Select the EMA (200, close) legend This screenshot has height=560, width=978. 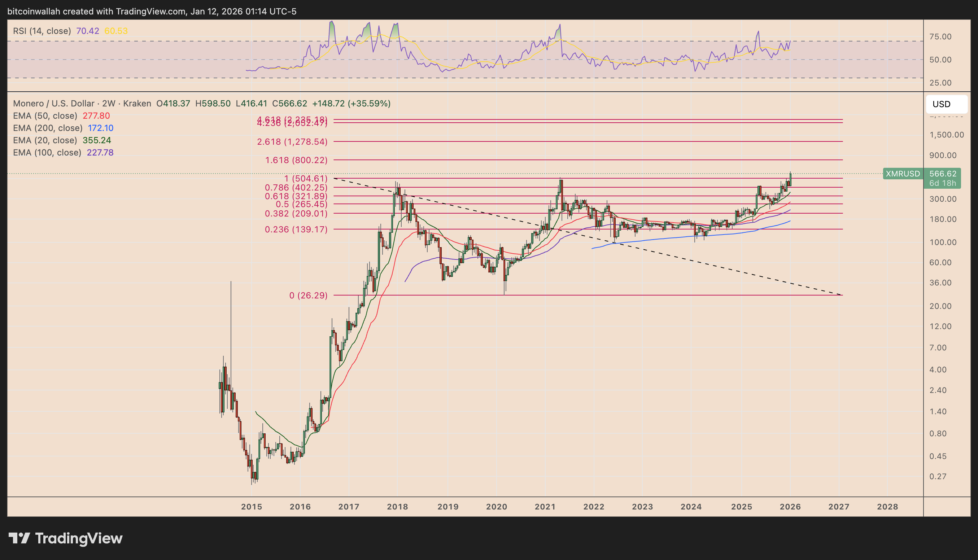(x=48, y=128)
